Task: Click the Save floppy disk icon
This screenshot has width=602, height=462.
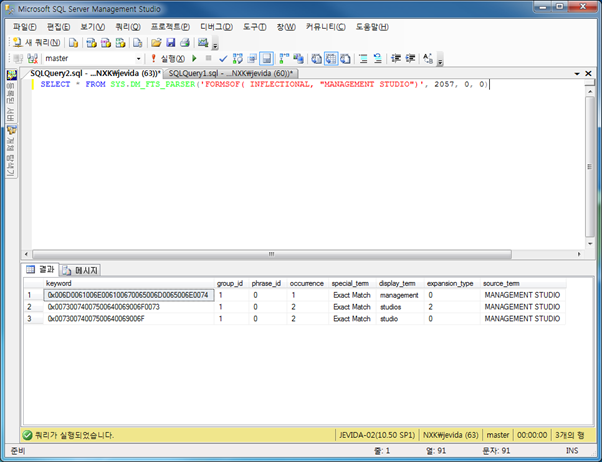Action: click(x=170, y=43)
